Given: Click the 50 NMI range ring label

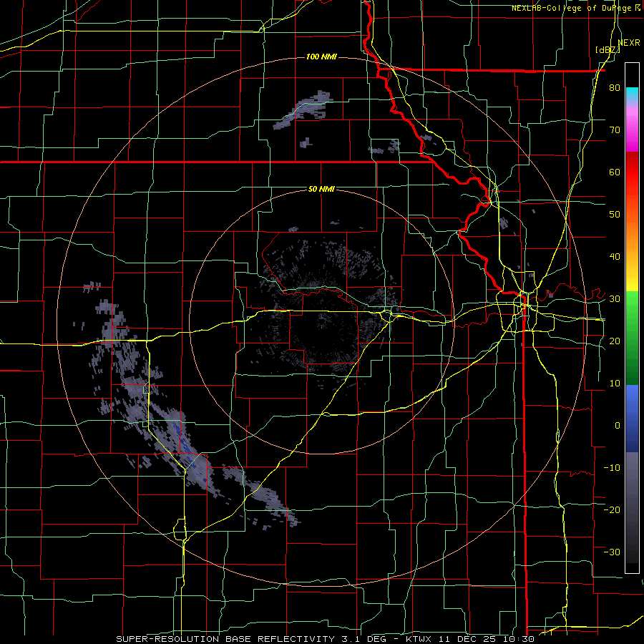Looking at the screenshot, I should click(321, 189).
